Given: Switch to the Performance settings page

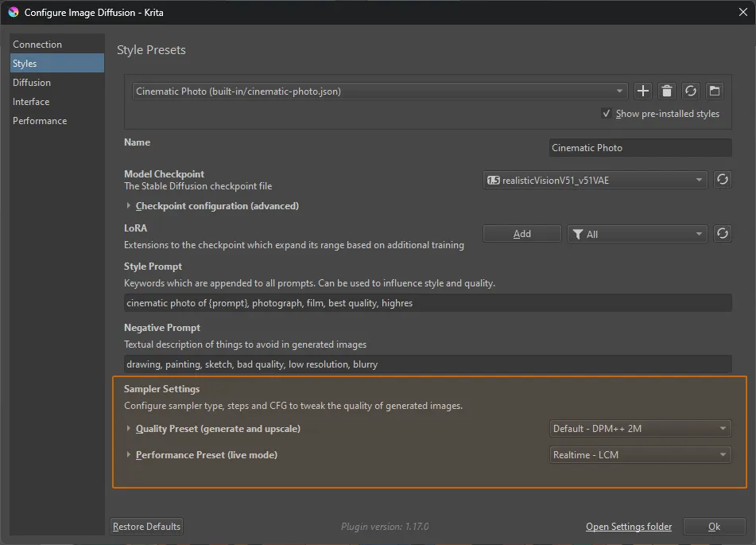Looking at the screenshot, I should (x=39, y=120).
